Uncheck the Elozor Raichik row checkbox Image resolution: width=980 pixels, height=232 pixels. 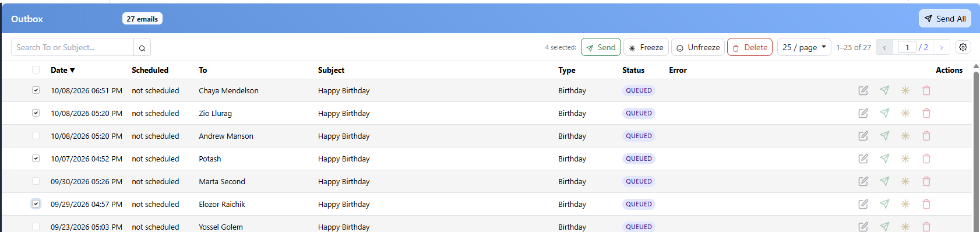click(36, 204)
